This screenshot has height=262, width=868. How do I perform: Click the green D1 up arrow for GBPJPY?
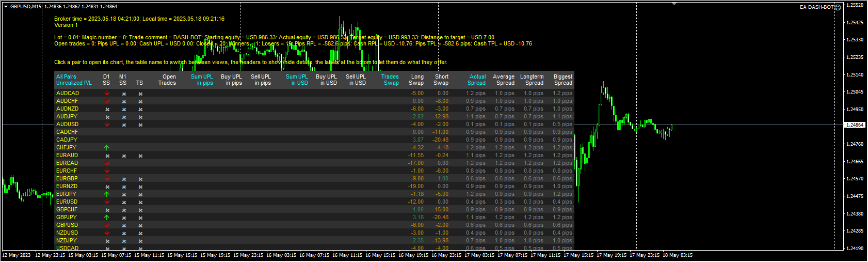[107, 218]
